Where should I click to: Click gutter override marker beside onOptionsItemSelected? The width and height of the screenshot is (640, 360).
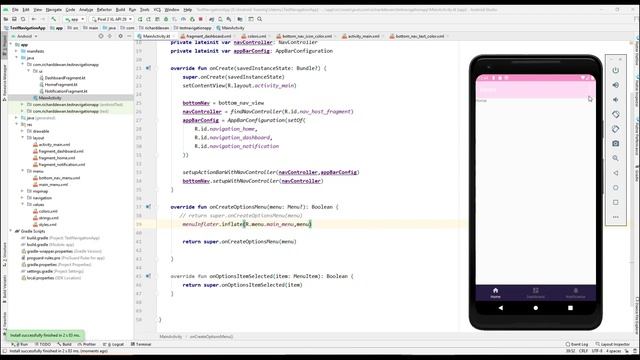(x=148, y=276)
